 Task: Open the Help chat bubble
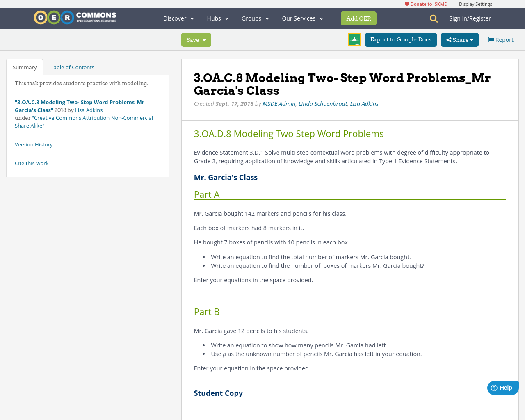(502, 387)
